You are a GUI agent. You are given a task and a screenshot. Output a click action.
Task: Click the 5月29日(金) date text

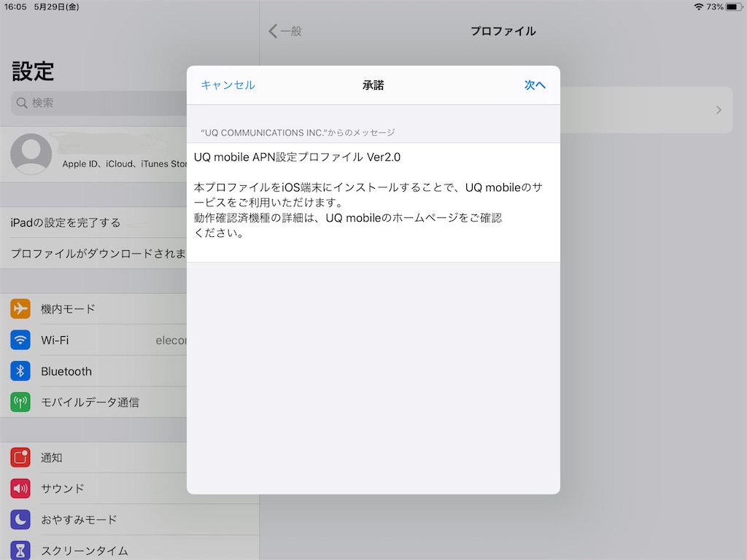57,7
